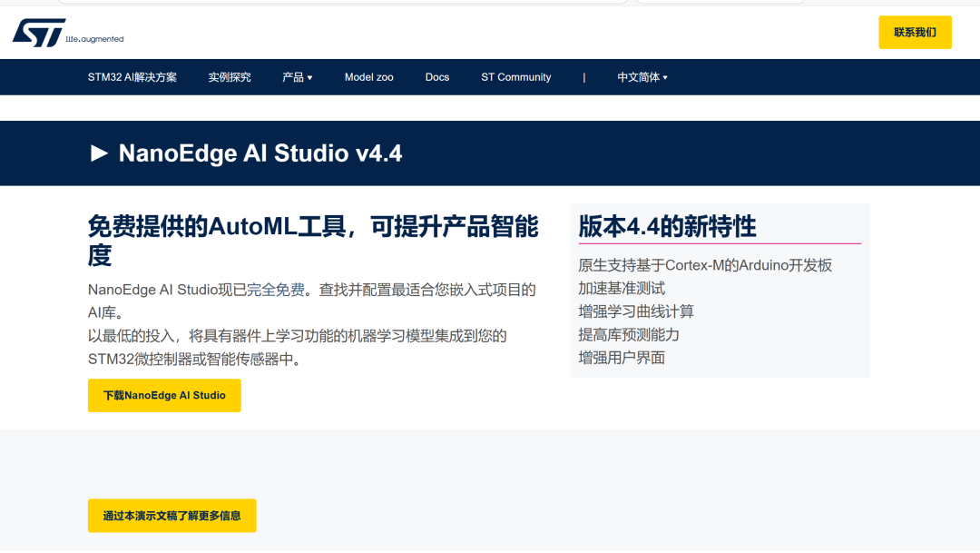Image resolution: width=980 pixels, height=553 pixels.
Task: Click the 增强用户界面 feature item
Action: click(x=622, y=358)
